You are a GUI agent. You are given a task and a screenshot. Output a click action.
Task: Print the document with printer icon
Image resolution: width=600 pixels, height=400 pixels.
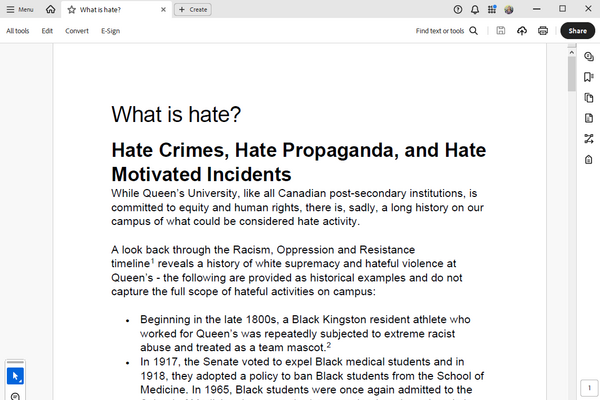(543, 31)
